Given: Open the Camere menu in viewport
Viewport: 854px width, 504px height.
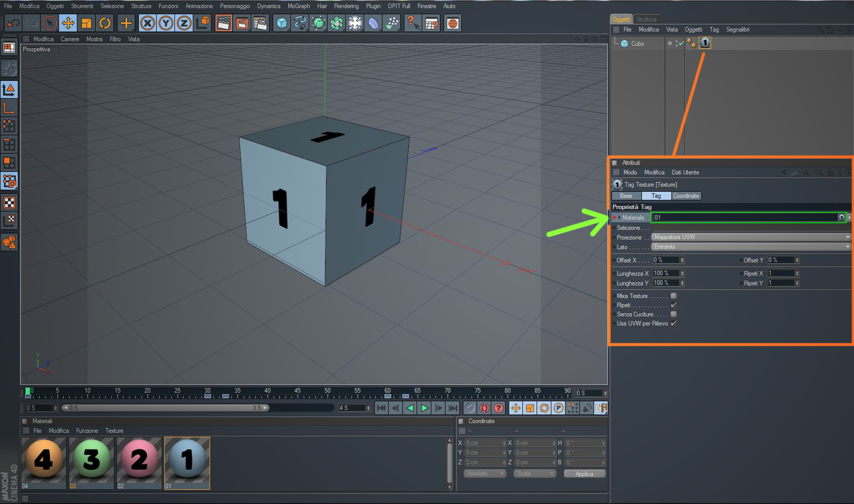Looking at the screenshot, I should click(70, 39).
